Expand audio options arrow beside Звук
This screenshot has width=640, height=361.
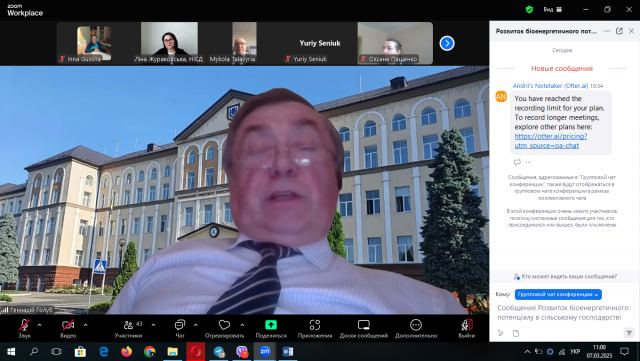tap(40, 325)
